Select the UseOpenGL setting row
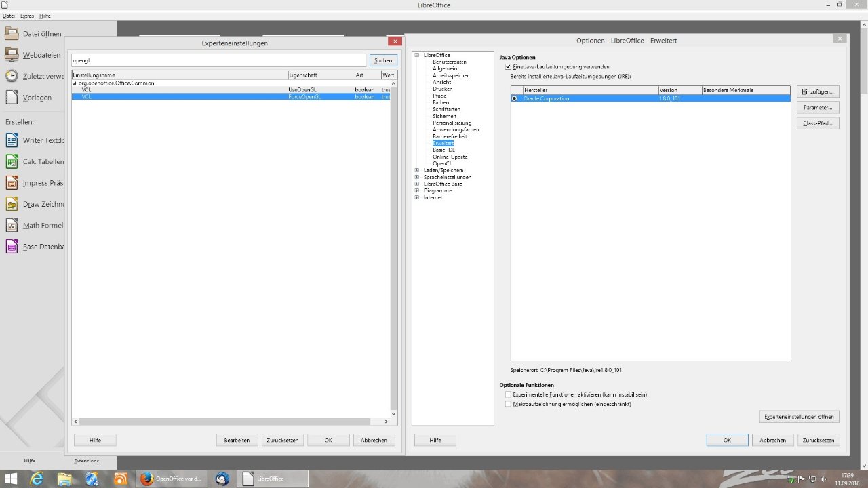The height and width of the screenshot is (488, 868). [231, 89]
